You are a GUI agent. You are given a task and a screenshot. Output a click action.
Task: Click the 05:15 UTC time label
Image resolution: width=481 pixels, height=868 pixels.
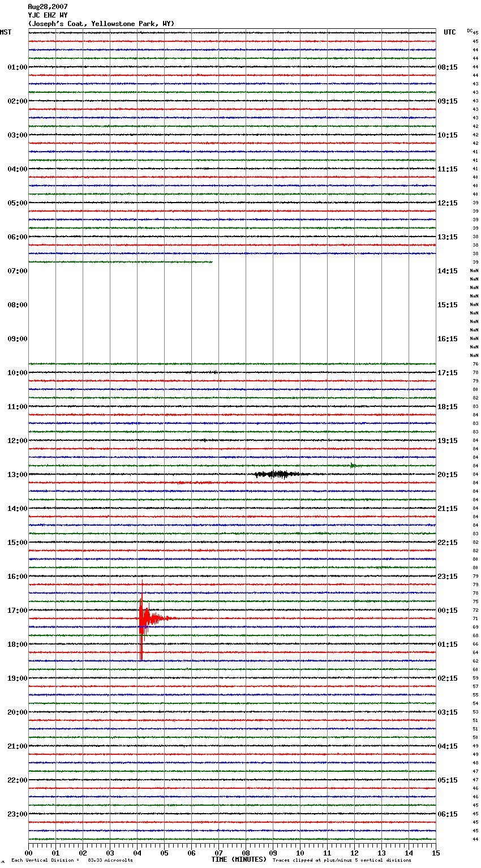[448, 780]
